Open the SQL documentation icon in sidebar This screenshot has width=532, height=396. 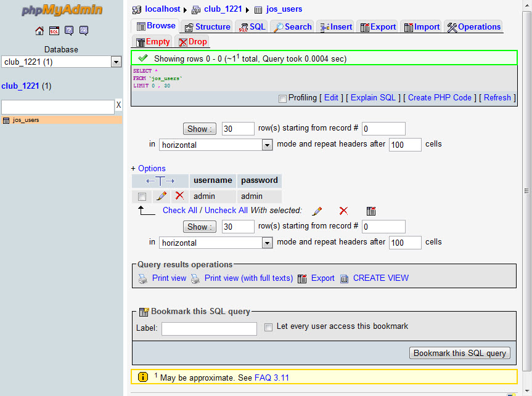pyautogui.click(x=83, y=31)
